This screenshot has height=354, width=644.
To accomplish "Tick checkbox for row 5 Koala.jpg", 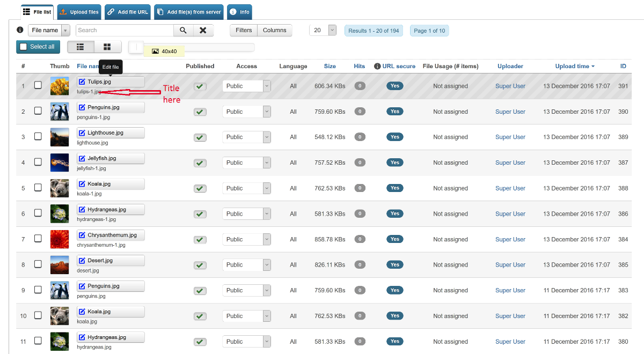I will (x=38, y=187).
